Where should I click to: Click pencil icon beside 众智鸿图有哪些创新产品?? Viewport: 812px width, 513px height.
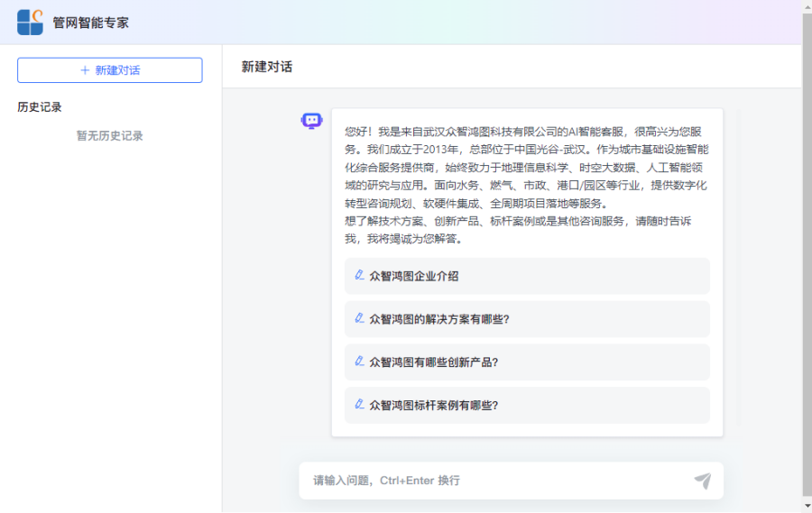[359, 362]
